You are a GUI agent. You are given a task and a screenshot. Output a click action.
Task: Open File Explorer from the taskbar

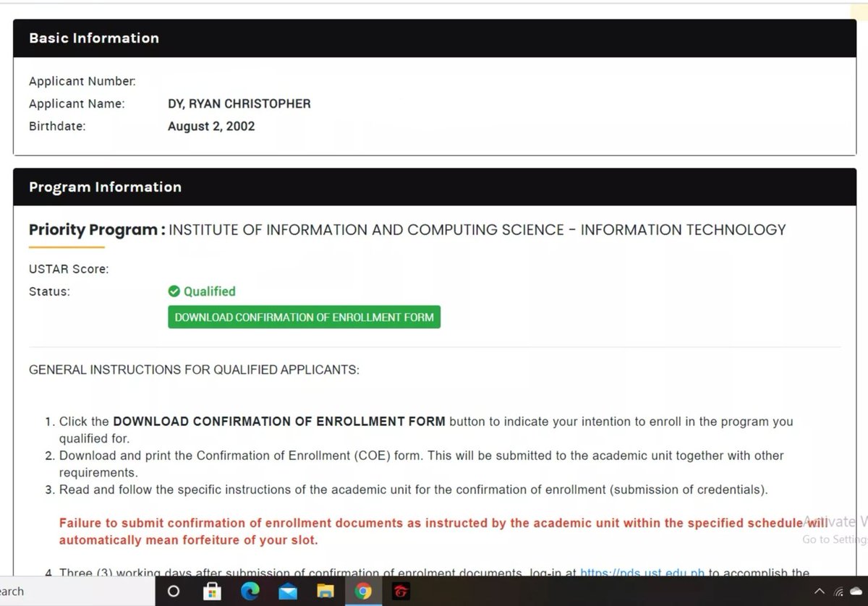(325, 592)
